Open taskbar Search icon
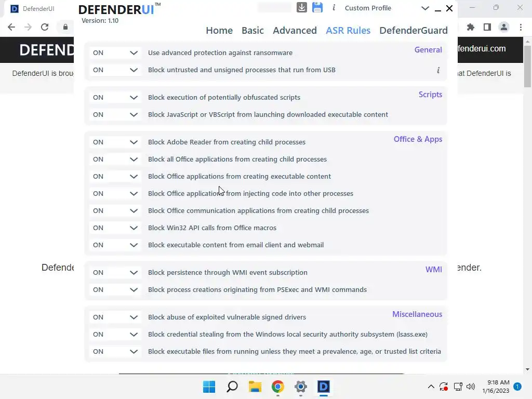This screenshot has width=532, height=399. (232, 387)
